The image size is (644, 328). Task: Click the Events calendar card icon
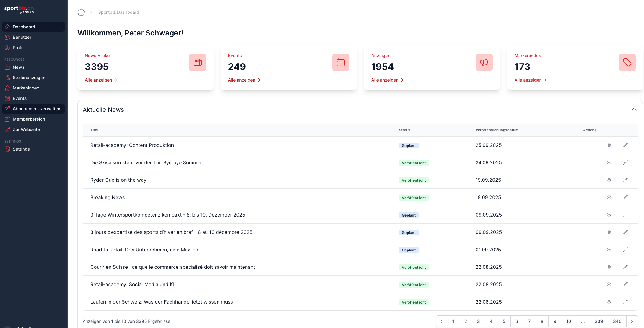340,62
